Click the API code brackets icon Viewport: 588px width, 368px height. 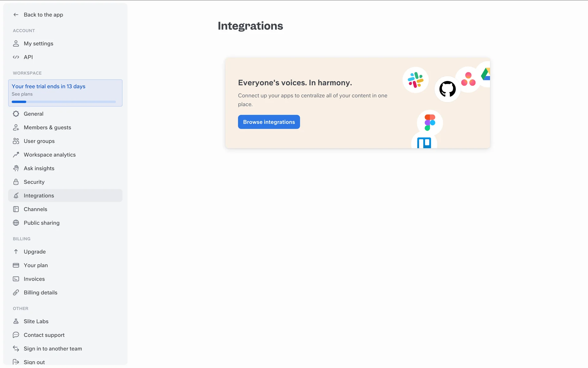tap(16, 57)
